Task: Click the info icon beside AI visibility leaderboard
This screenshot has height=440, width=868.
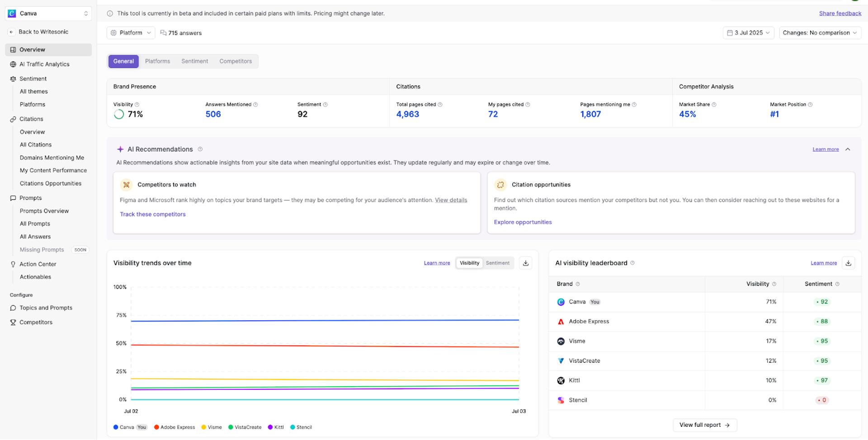Action: click(x=632, y=263)
